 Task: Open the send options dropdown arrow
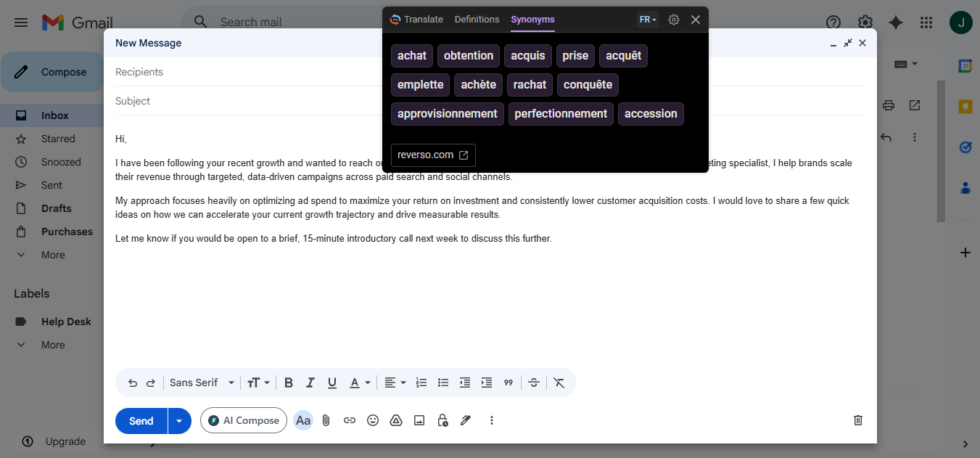click(x=179, y=421)
